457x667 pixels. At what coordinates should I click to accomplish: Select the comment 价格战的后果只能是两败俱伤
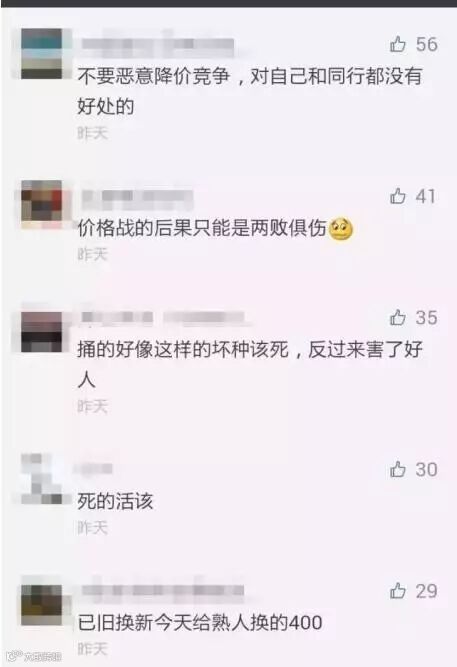(202, 228)
